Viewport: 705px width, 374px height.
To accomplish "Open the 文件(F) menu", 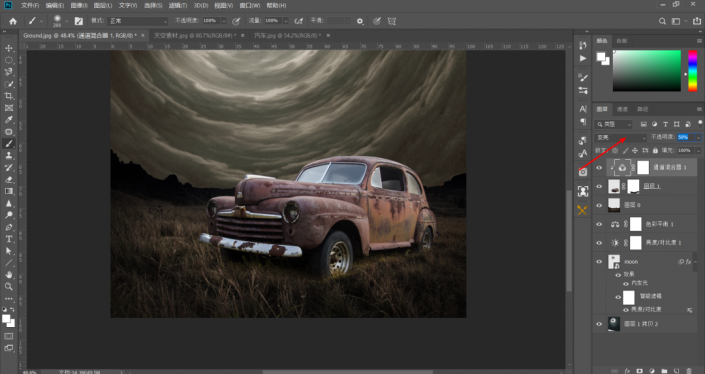I will pos(30,5).
